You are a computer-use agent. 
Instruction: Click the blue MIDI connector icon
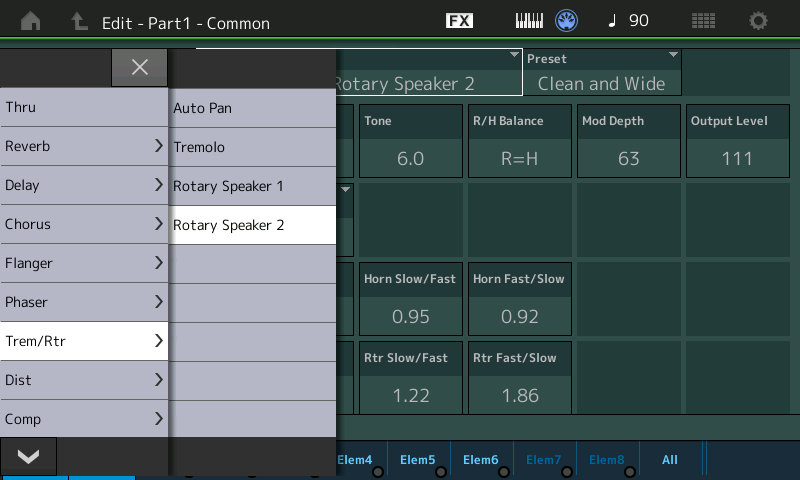click(x=567, y=21)
